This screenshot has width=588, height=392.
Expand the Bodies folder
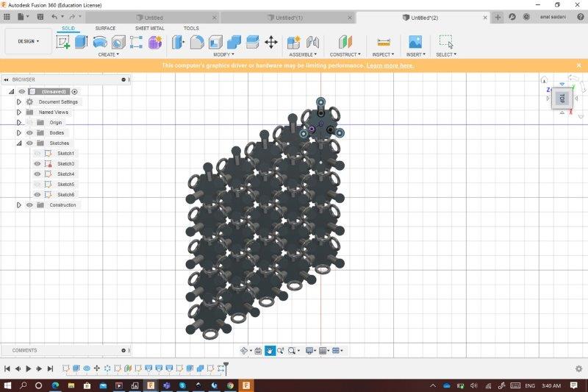19,133
